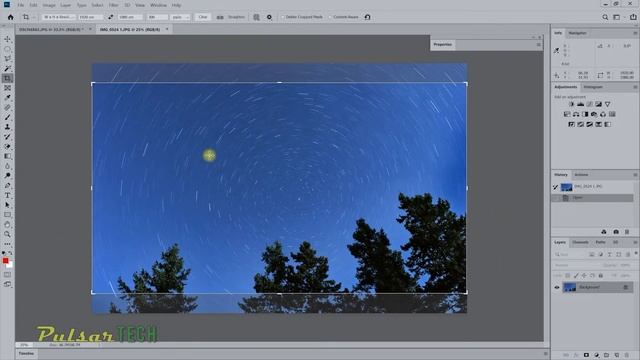This screenshot has height=360, width=640.
Task: Click the Straighten tool icon
Action: (220, 17)
